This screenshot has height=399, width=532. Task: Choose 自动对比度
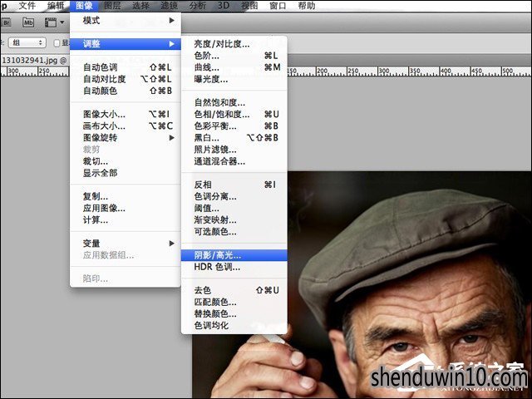coord(126,79)
